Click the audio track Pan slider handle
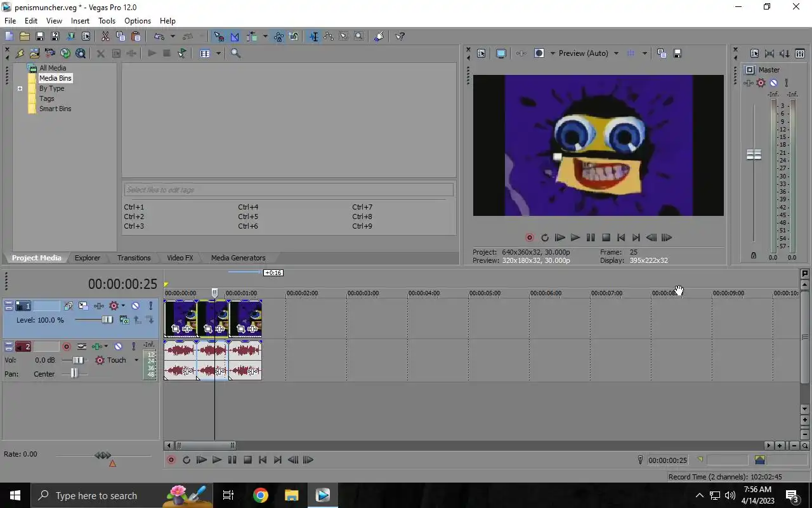Viewport: 812px width, 508px height. click(x=74, y=374)
